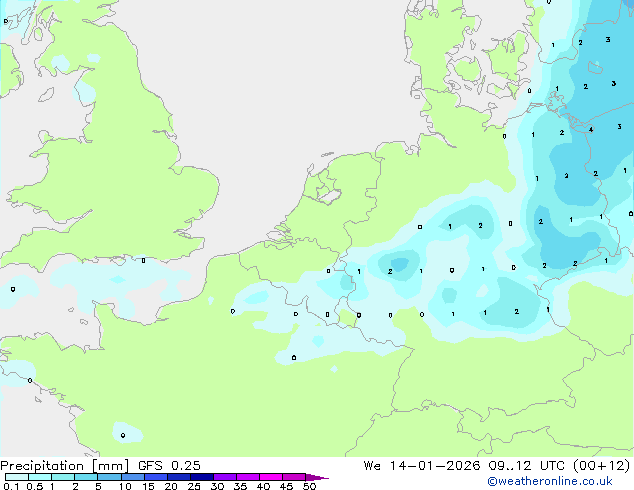The image size is (634, 490).
Task: Click the 10–15 mm legend swatch
Action: point(132,477)
